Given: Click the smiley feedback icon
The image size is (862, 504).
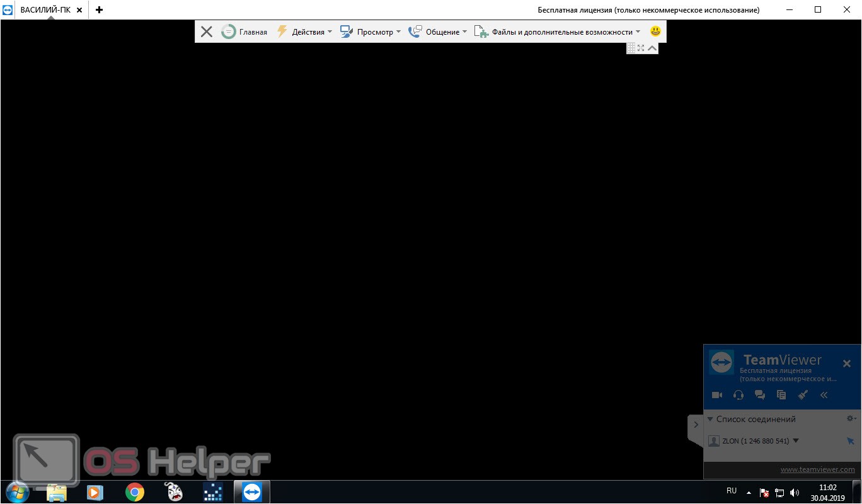Looking at the screenshot, I should pyautogui.click(x=655, y=31).
